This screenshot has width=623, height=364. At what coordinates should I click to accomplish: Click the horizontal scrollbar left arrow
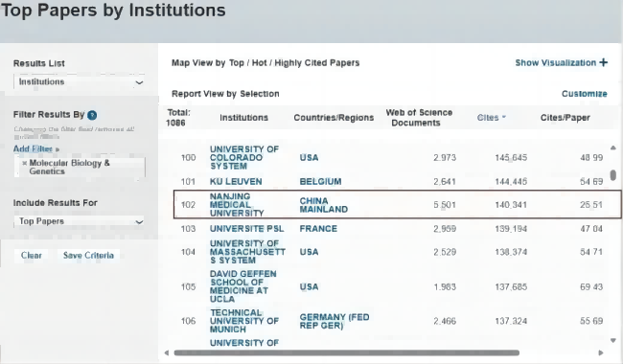pos(167,353)
